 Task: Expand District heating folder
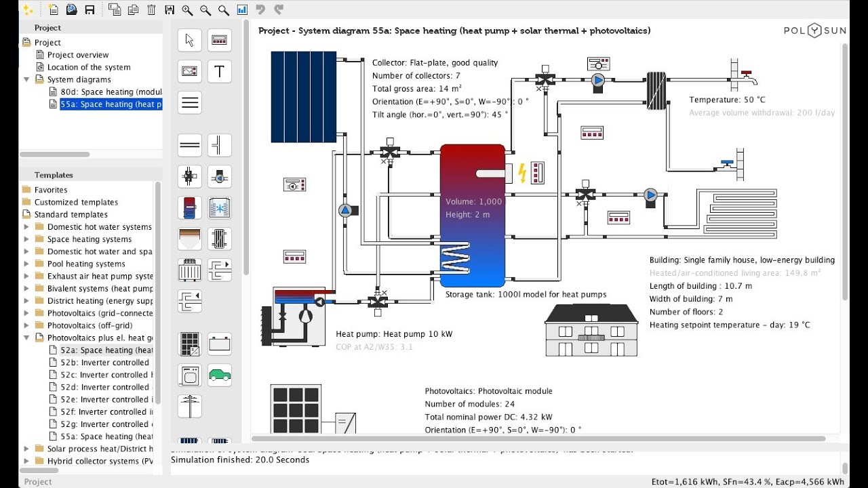click(26, 301)
